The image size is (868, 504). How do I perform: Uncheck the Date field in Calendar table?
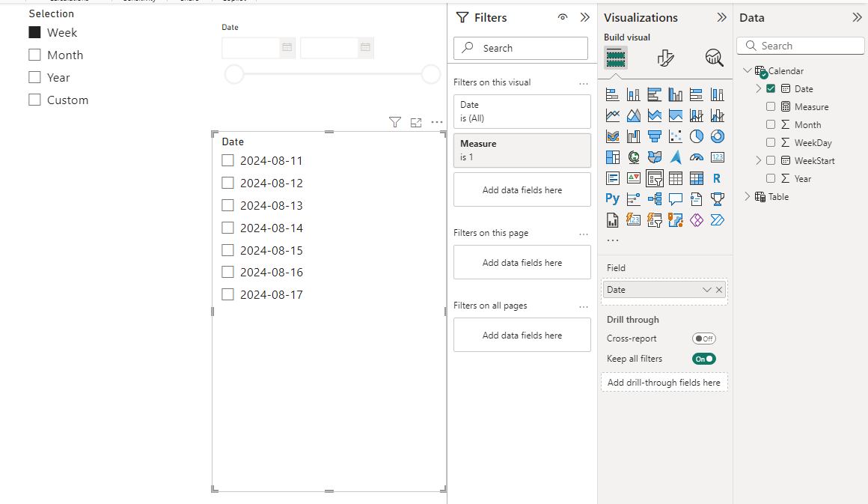click(x=771, y=88)
